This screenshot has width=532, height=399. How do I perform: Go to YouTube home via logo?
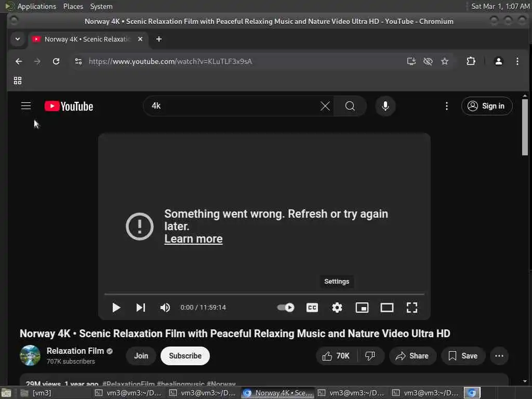click(69, 106)
